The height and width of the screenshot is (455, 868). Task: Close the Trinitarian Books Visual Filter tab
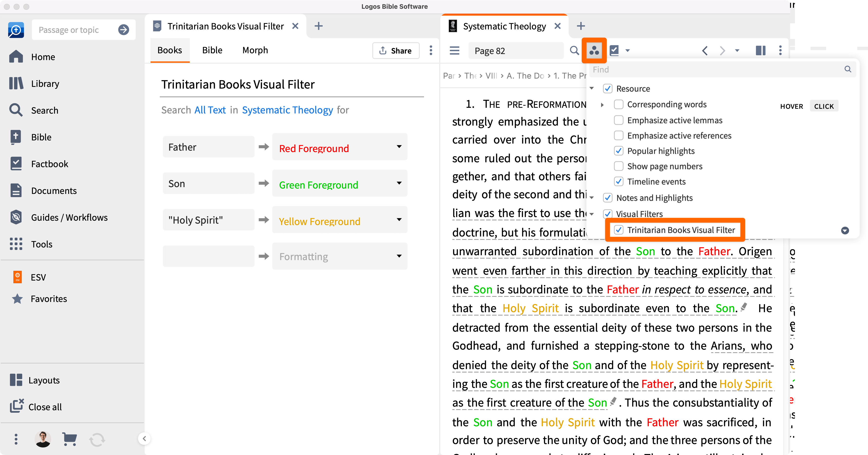(295, 26)
